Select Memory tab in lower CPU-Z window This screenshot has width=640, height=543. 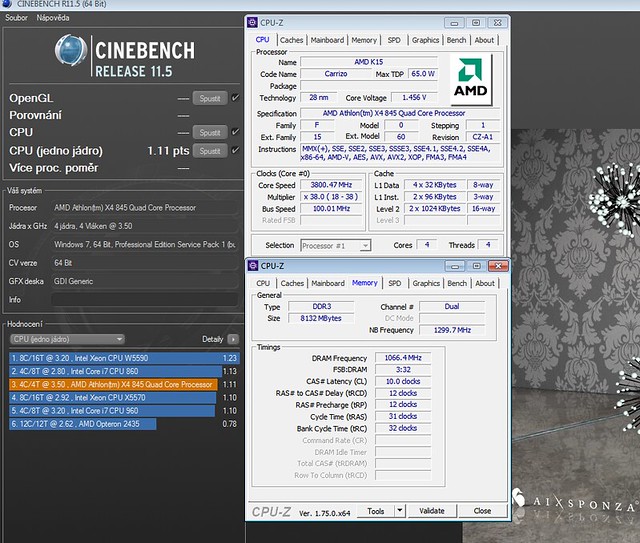[364, 283]
